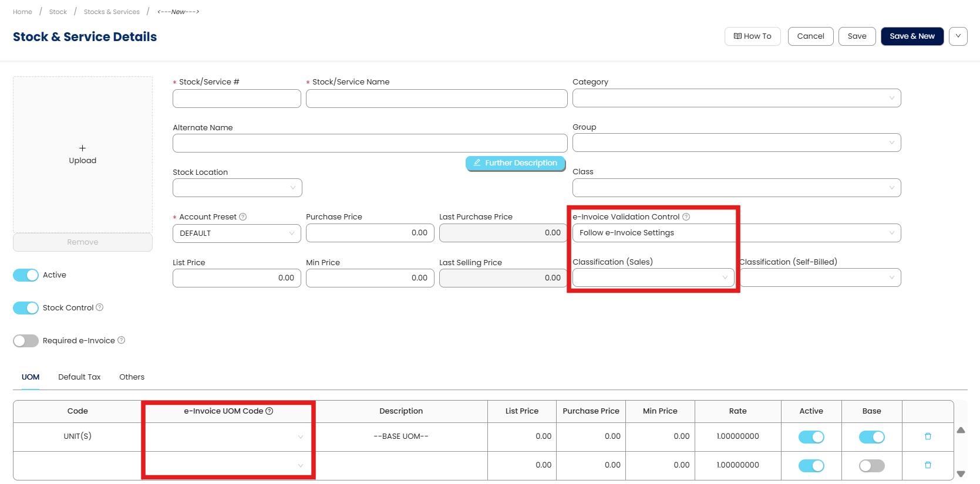Click the Stock/Service Name input field
Image resolution: width=980 pixels, height=484 pixels.
coord(436,99)
